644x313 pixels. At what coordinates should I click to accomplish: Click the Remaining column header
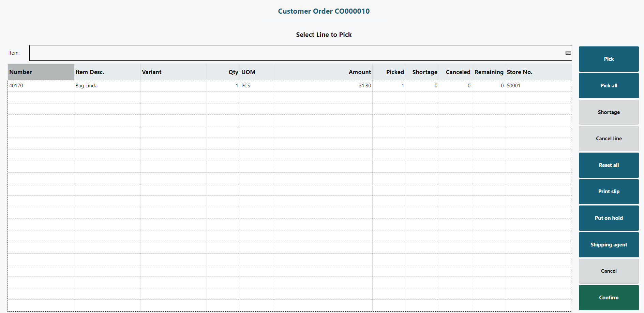tap(489, 72)
